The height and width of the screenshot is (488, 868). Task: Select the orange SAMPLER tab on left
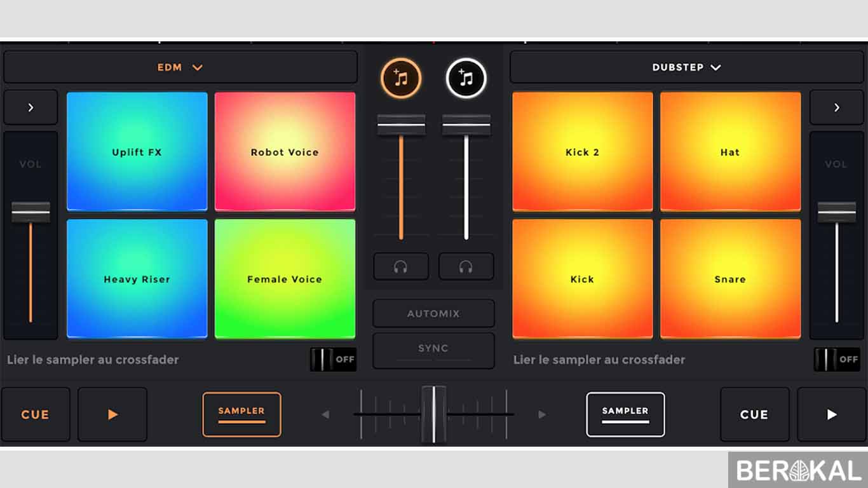point(241,414)
